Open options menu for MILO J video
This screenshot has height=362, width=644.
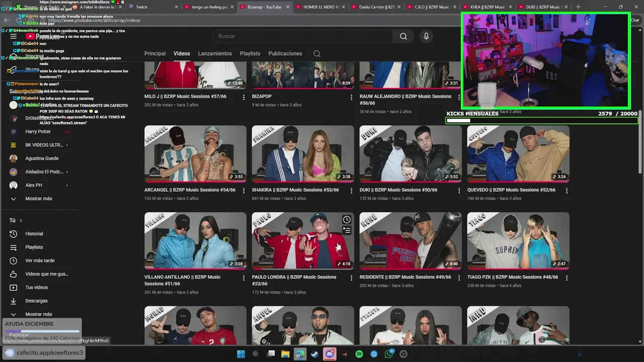(244, 97)
